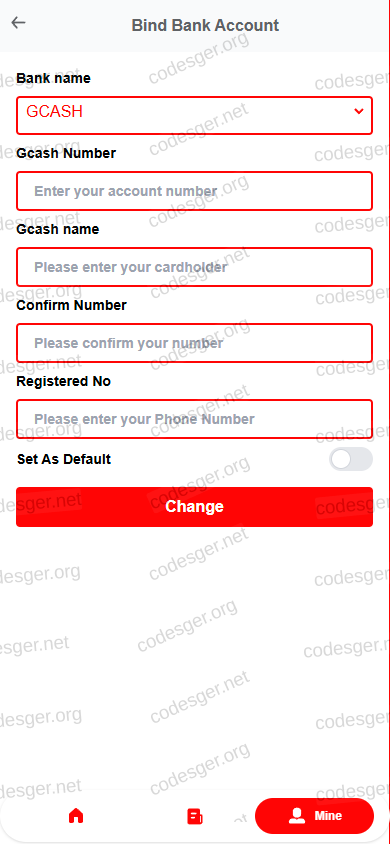Viewport: 390px width, 844px height.
Task: Focus the Gcash Number account field
Action: 194,191
